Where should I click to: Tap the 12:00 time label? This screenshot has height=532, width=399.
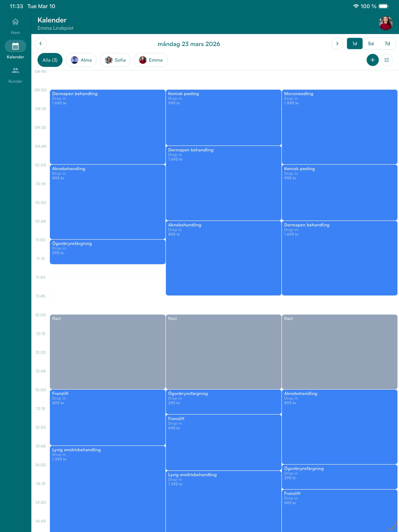point(41,315)
